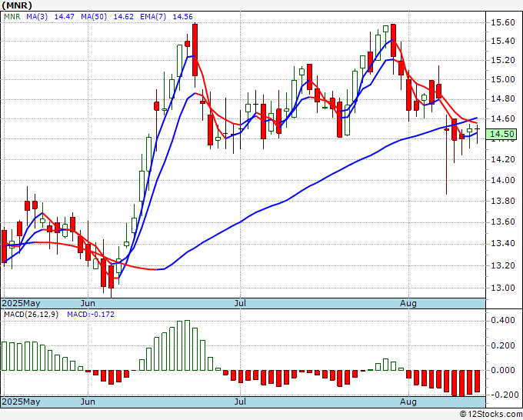Screen dimensions: 523x420
Task: Click the 14.20 price axis label
Action: tap(503, 159)
